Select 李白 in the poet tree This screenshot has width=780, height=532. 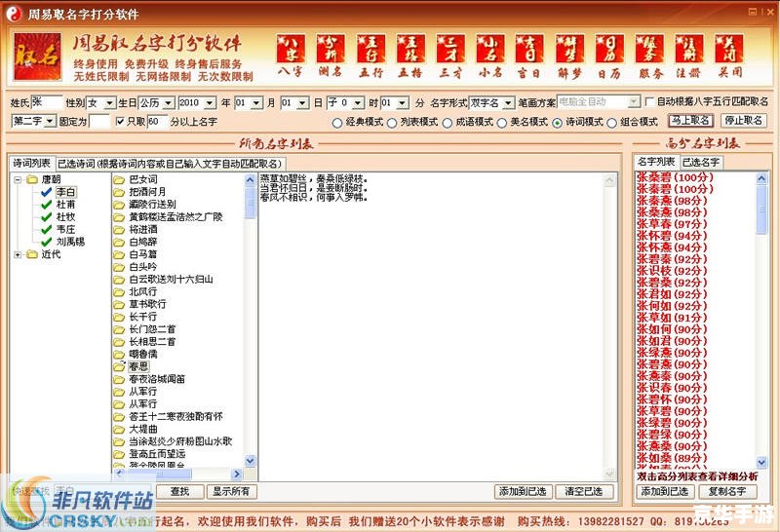pos(65,192)
